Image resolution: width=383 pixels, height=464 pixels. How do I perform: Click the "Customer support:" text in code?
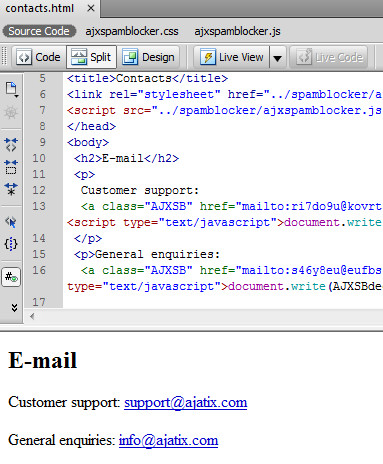pos(140,190)
